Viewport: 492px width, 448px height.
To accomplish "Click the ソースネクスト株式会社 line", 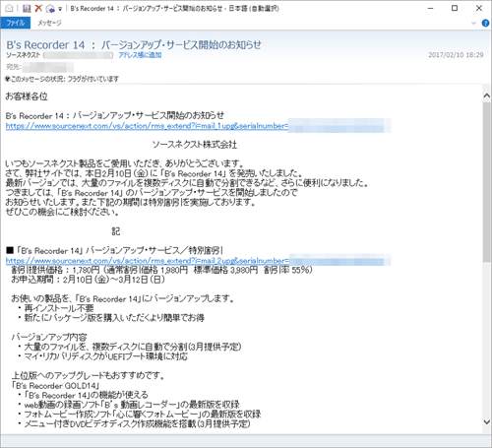I will coord(195,145).
